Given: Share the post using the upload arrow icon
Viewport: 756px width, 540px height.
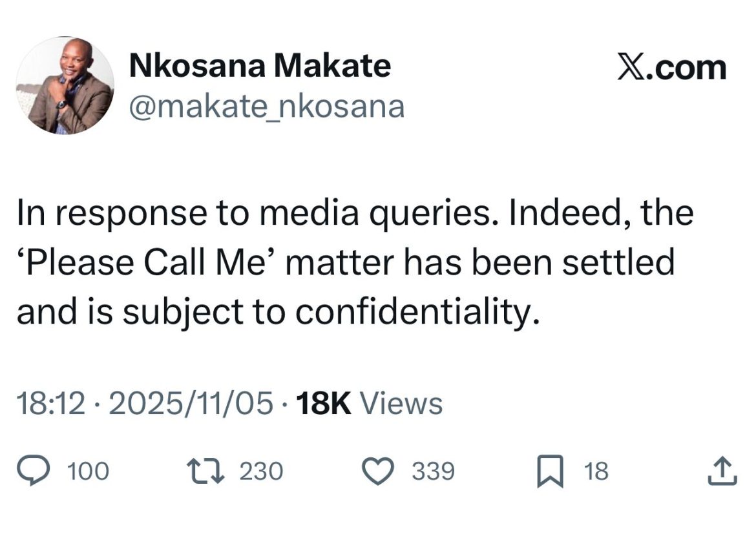Looking at the screenshot, I should tap(722, 471).
